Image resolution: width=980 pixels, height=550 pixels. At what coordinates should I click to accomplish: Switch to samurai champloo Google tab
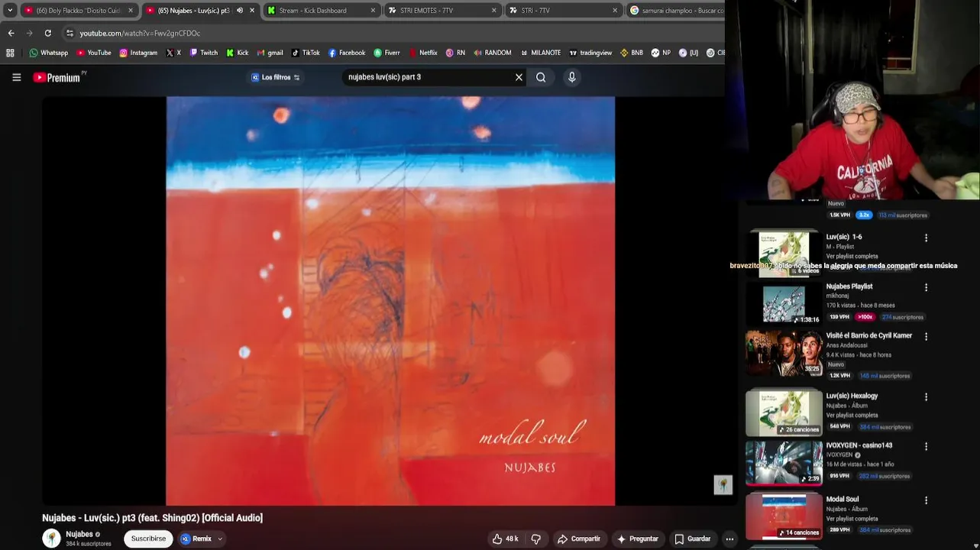tap(676, 11)
